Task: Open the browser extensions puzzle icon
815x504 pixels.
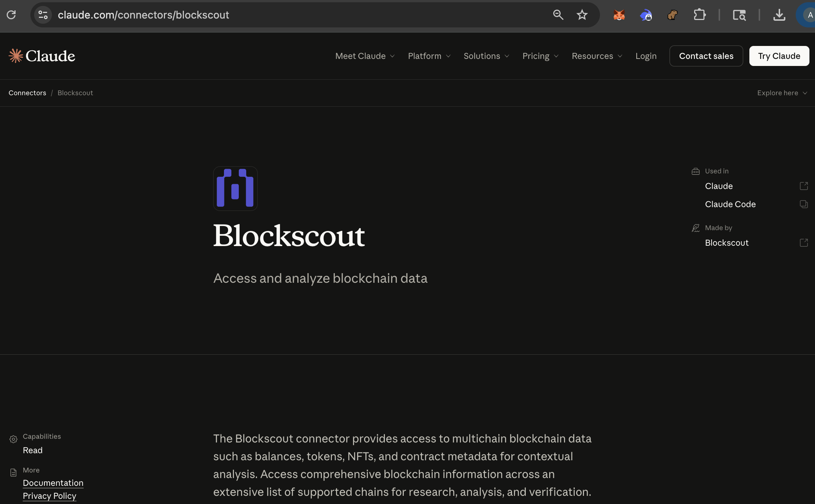Action: pyautogui.click(x=700, y=15)
